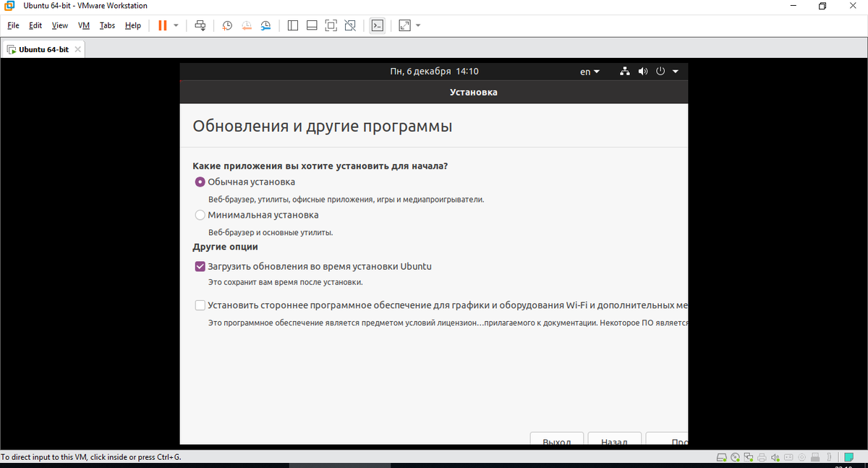Click the hard disk status icon
The width and height of the screenshot is (868, 468).
tap(721, 457)
